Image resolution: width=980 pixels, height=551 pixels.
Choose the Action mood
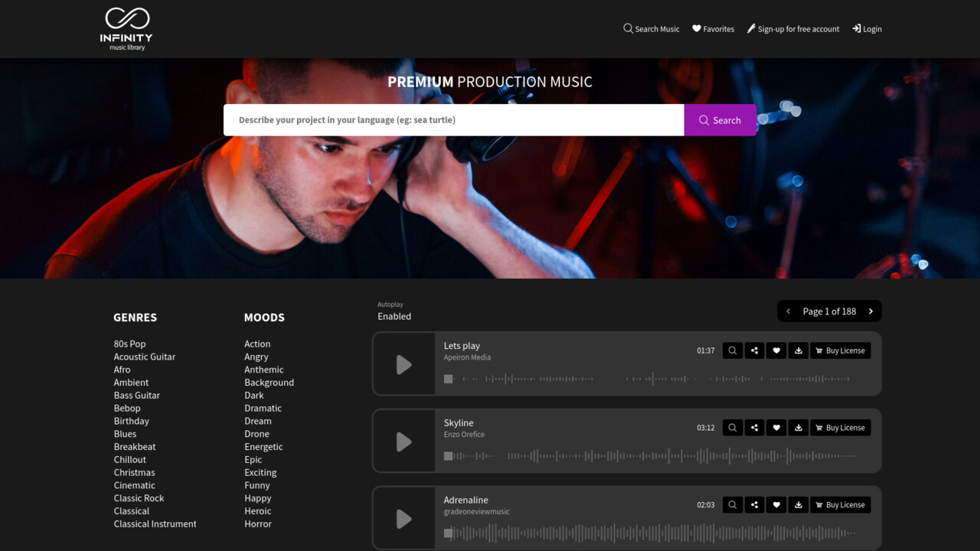pyautogui.click(x=257, y=344)
